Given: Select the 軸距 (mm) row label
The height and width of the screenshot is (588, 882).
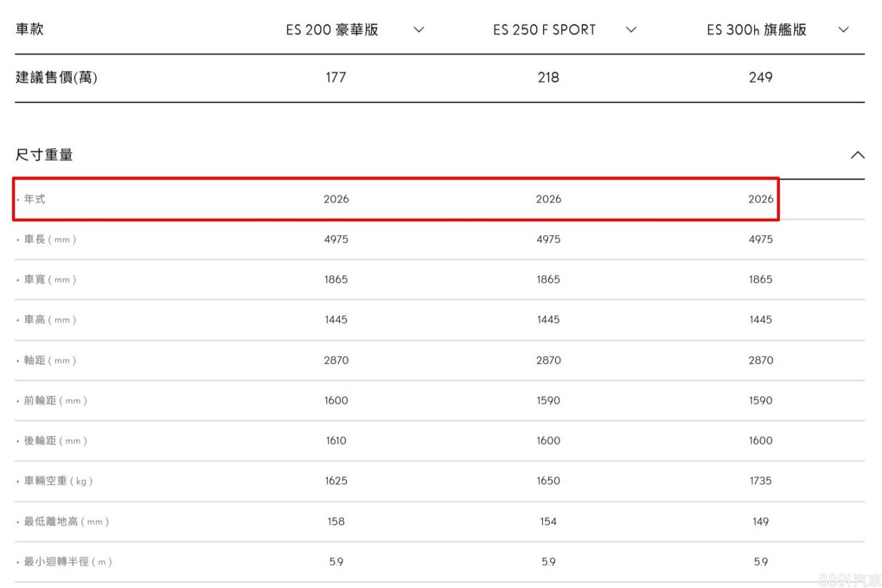Looking at the screenshot, I should [50, 360].
